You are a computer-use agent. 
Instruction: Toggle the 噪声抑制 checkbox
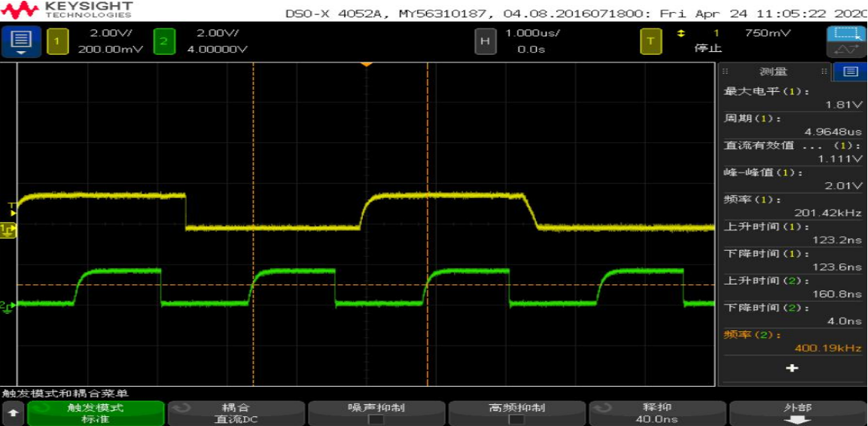point(376,419)
